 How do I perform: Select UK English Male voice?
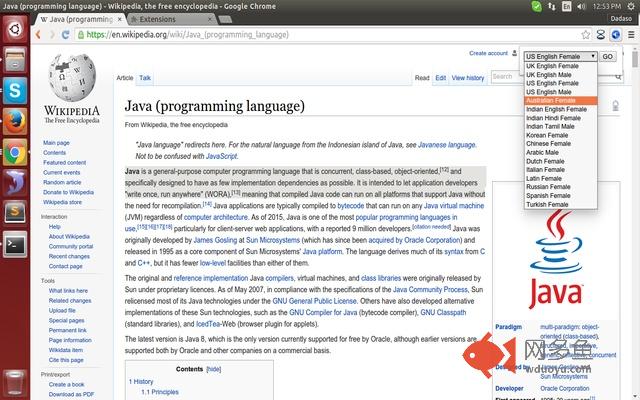pyautogui.click(x=560, y=75)
